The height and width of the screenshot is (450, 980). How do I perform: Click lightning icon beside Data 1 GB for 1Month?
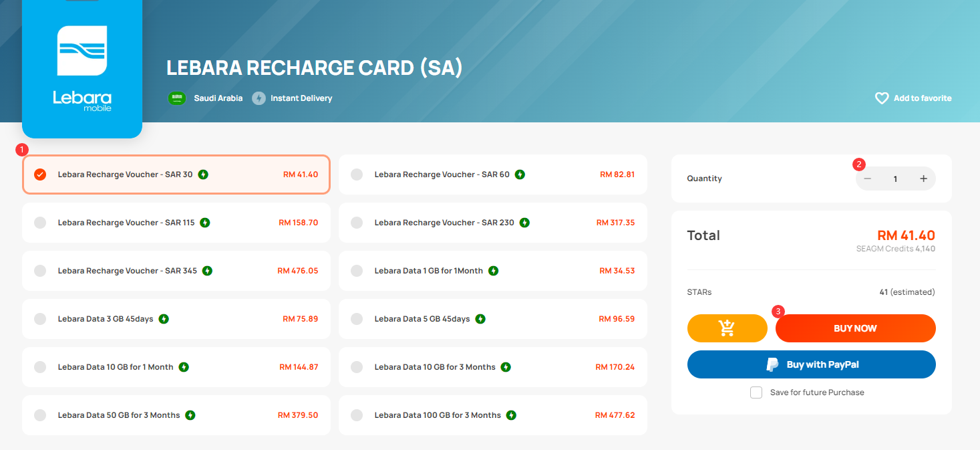point(493,271)
